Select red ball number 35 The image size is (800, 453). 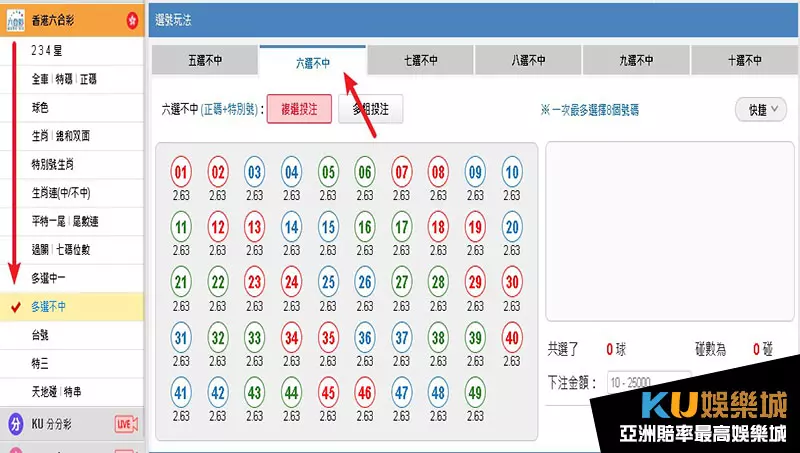(328, 337)
